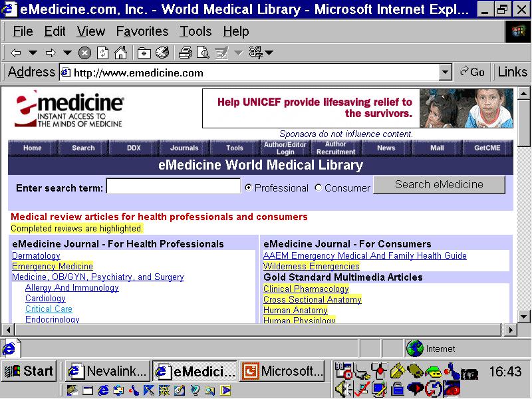Open Print Preview icon
Image resolution: width=532 pixels, height=399 pixels.
(203, 53)
